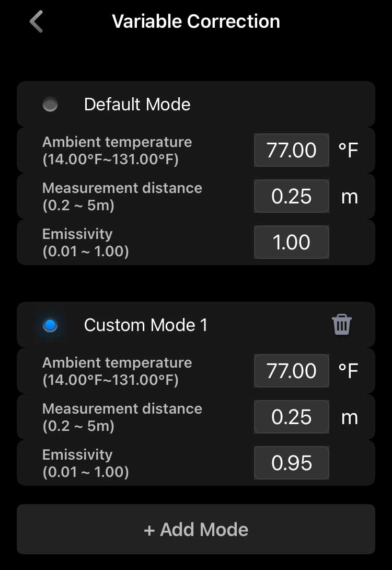Edit Custom Mode 1 emissivity value 0.95
Viewport: 392px width, 570px height.
(x=292, y=463)
